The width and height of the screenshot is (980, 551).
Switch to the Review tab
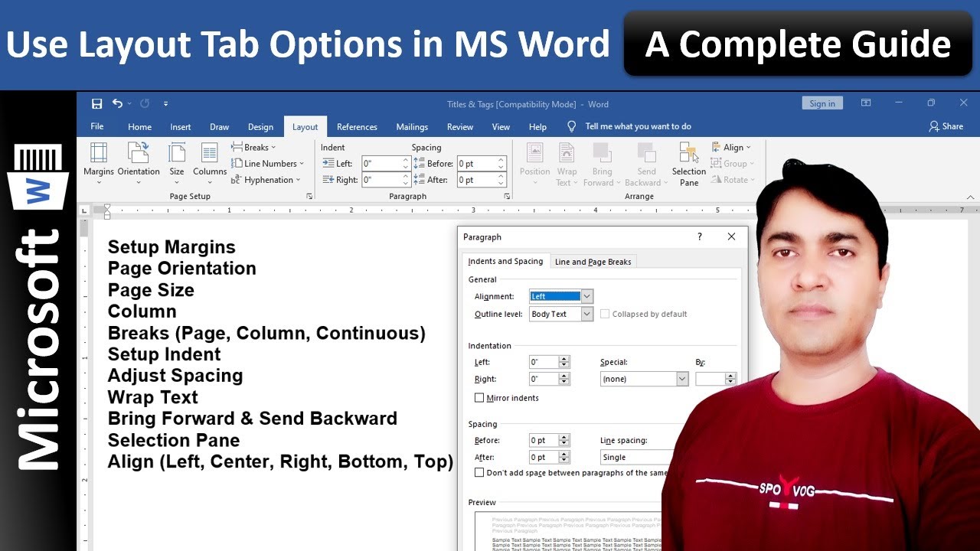[460, 127]
